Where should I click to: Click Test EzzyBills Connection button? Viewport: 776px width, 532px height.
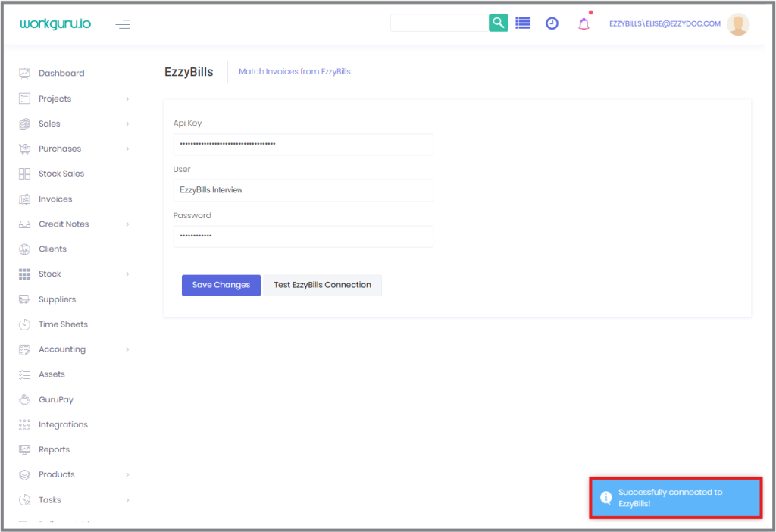tap(322, 285)
